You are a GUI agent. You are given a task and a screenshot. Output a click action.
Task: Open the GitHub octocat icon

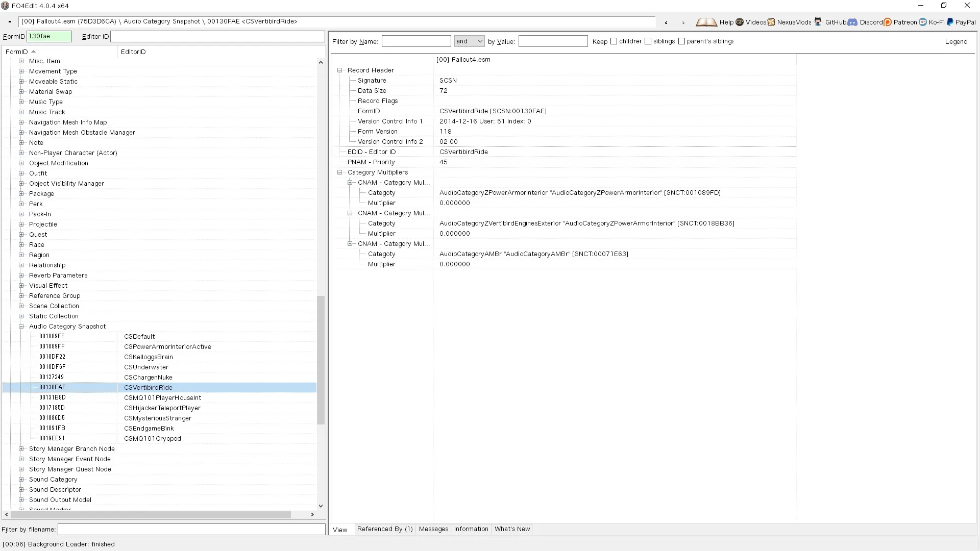coord(818,22)
